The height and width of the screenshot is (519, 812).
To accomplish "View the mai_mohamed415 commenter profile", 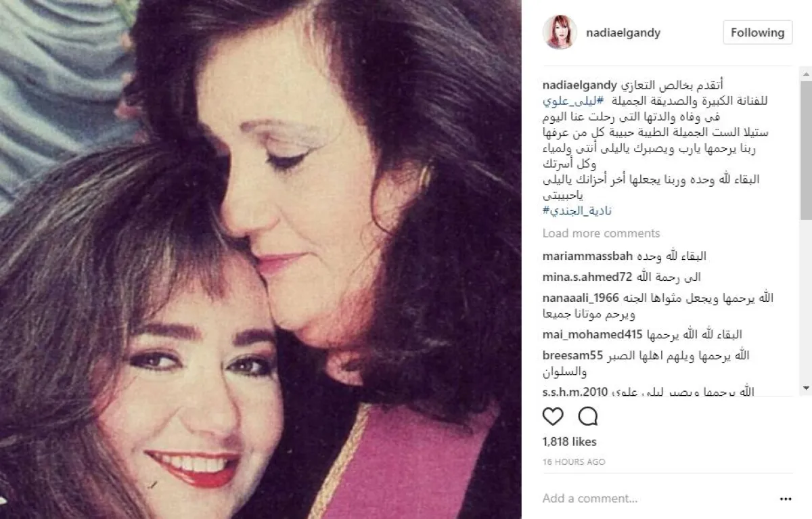I will [586, 334].
